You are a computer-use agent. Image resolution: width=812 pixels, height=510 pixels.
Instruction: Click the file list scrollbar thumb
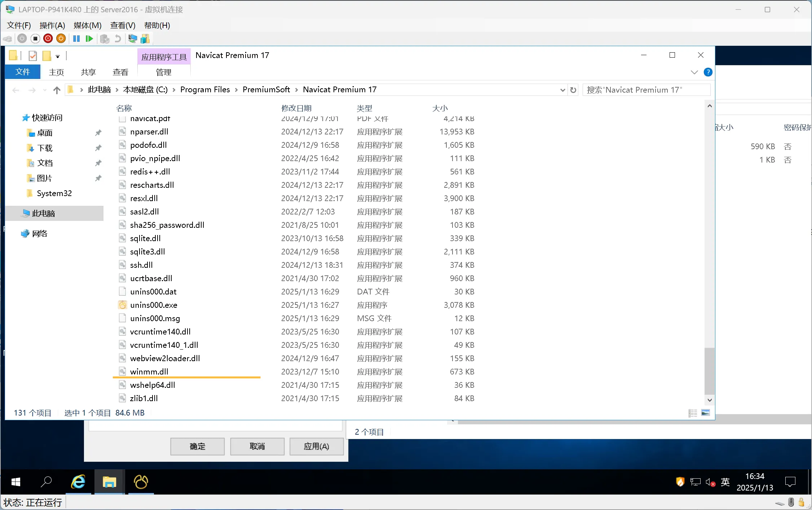(709, 371)
